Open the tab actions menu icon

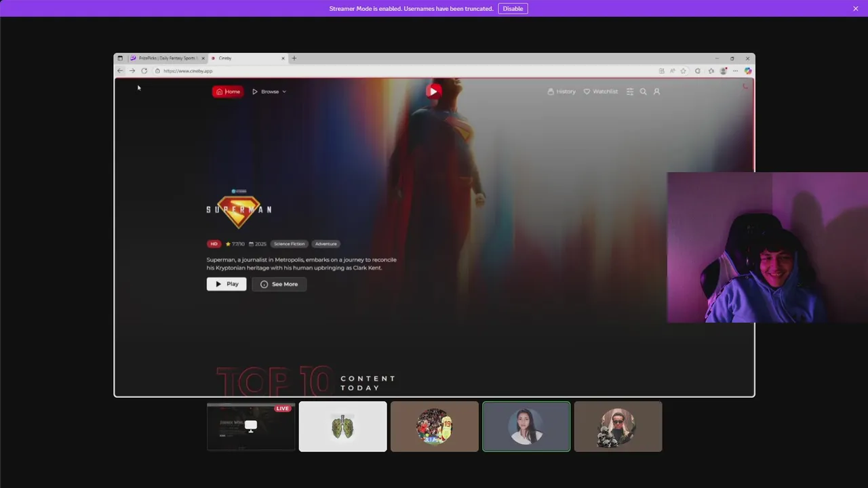(x=120, y=58)
